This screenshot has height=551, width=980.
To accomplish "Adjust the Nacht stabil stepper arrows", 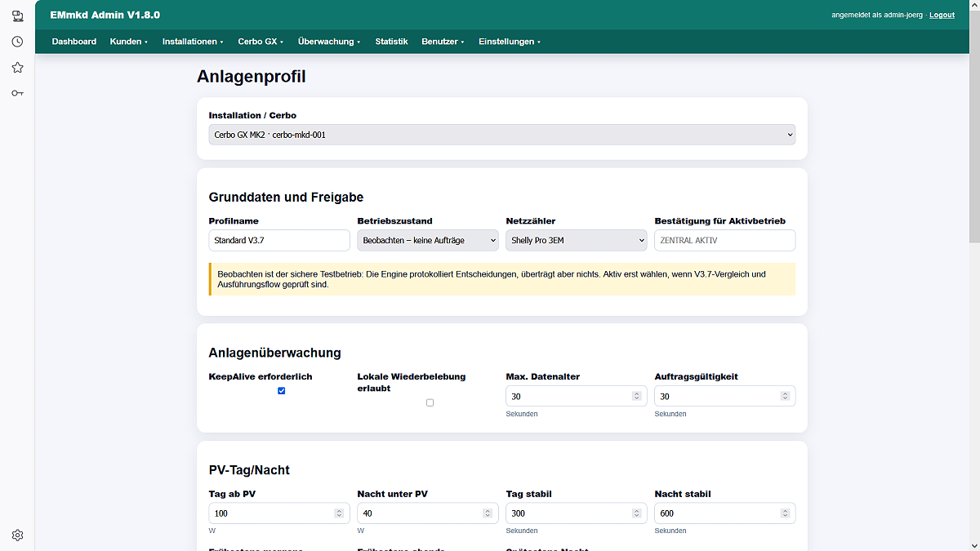I will [x=785, y=513].
